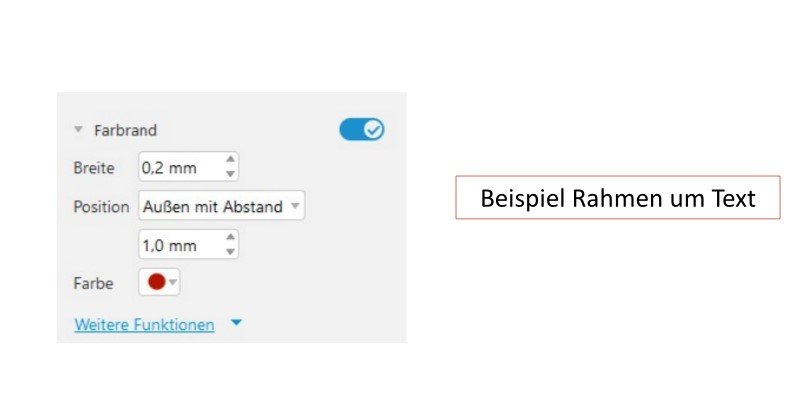Open the Weitere Funktionen link
The height and width of the screenshot is (410, 812).
pyautogui.click(x=144, y=325)
